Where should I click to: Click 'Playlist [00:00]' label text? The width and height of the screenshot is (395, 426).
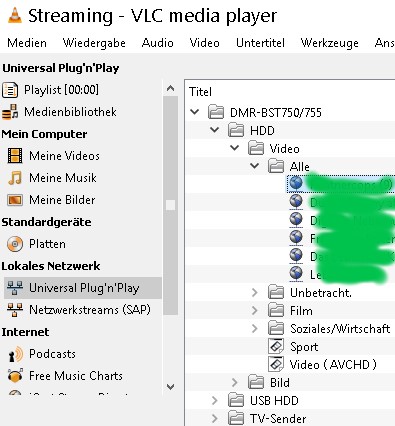click(61, 90)
